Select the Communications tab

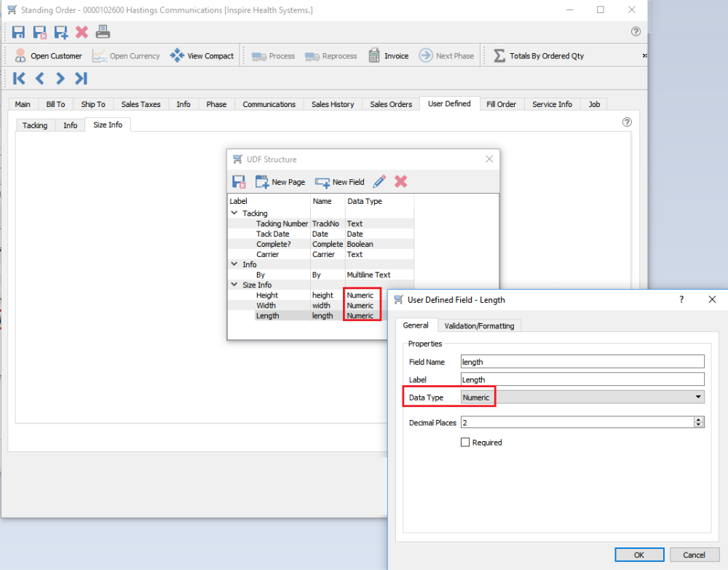(x=269, y=104)
